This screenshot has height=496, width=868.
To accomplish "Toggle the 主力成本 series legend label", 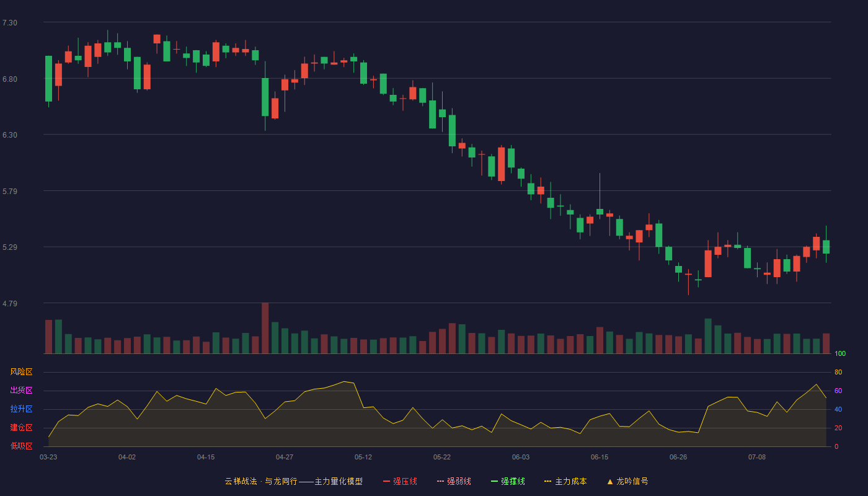I will (x=570, y=481).
